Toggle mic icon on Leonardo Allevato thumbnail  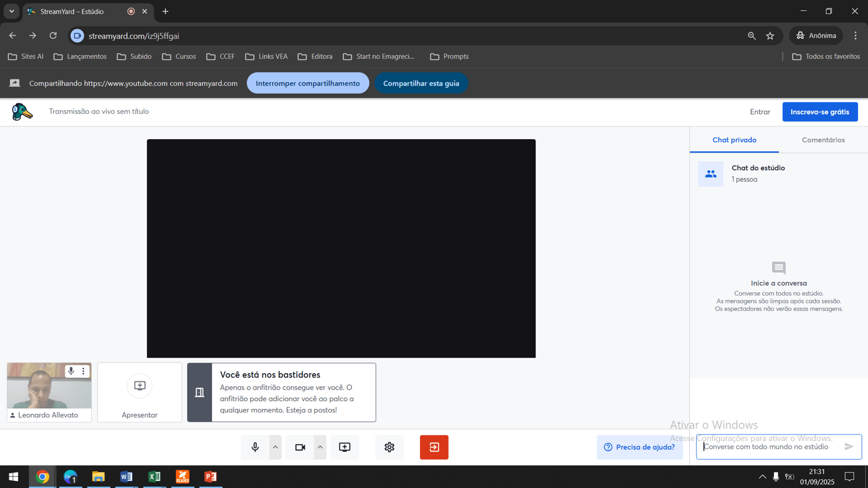coord(71,371)
